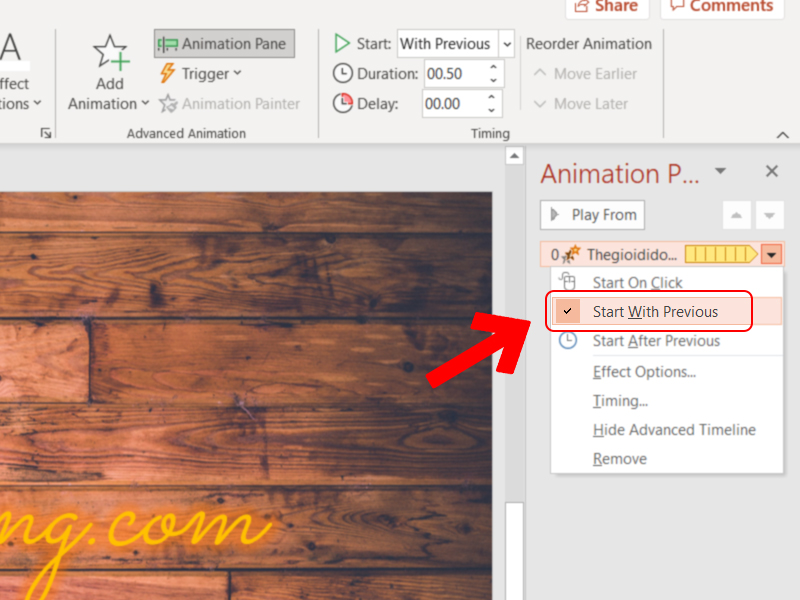This screenshot has height=600, width=800.
Task: Expand the Start timing combo box
Action: tap(506, 44)
